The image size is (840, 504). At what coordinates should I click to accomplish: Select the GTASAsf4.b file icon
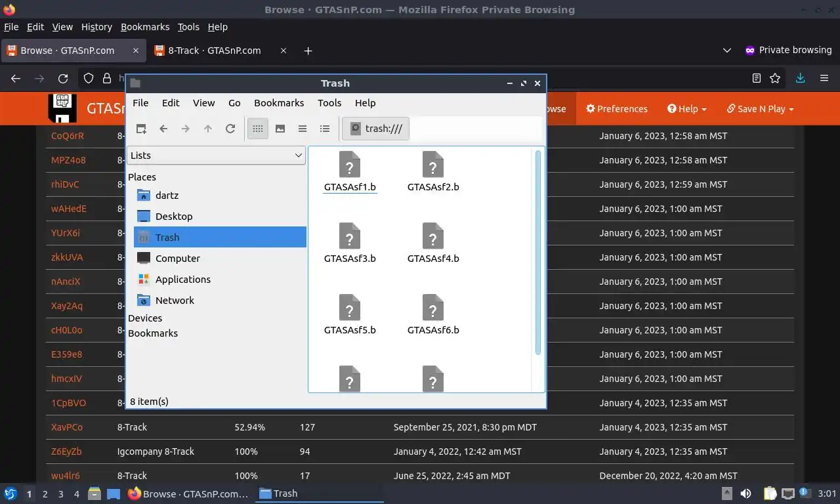(433, 236)
